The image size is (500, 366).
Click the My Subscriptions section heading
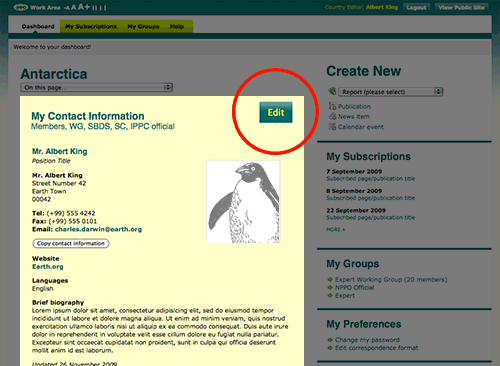[368, 156]
